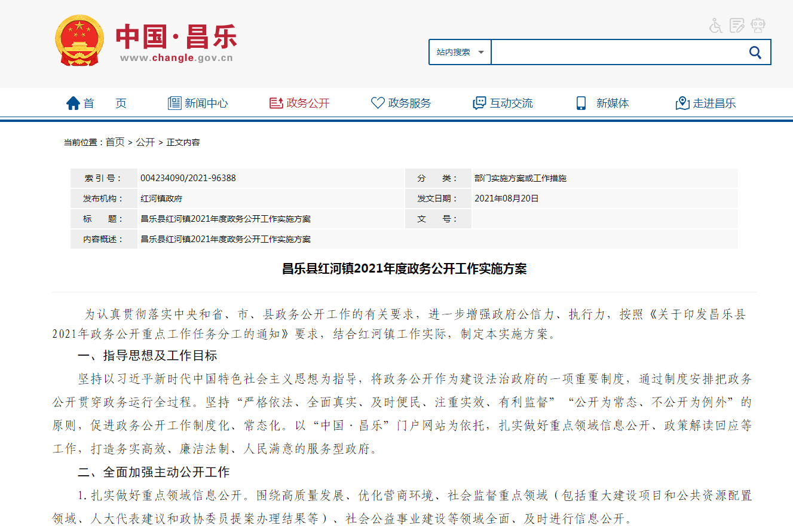Open the robot assistant icon
The width and height of the screenshot is (793, 532).
click(x=758, y=26)
